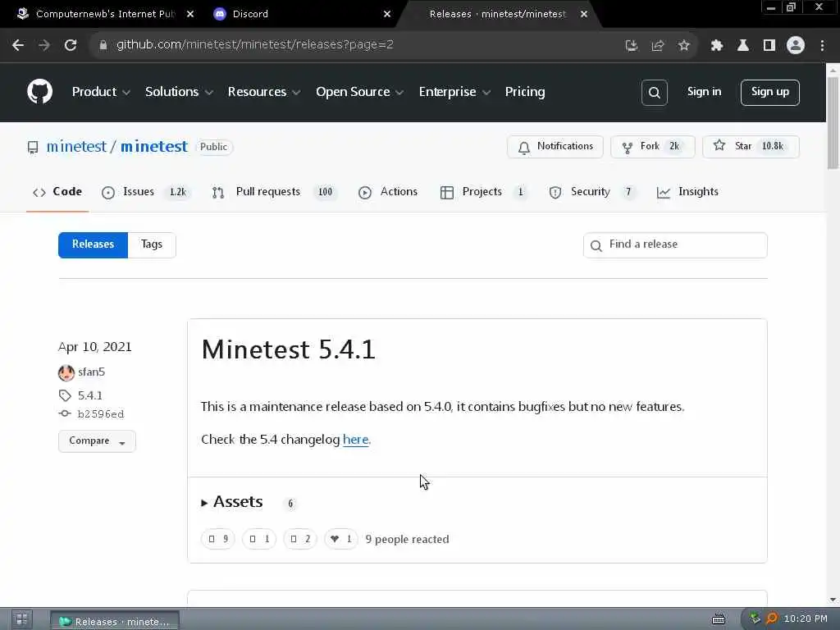The width and height of the screenshot is (840, 630).
Task: Click the reaction button showing 2
Action: (x=300, y=539)
